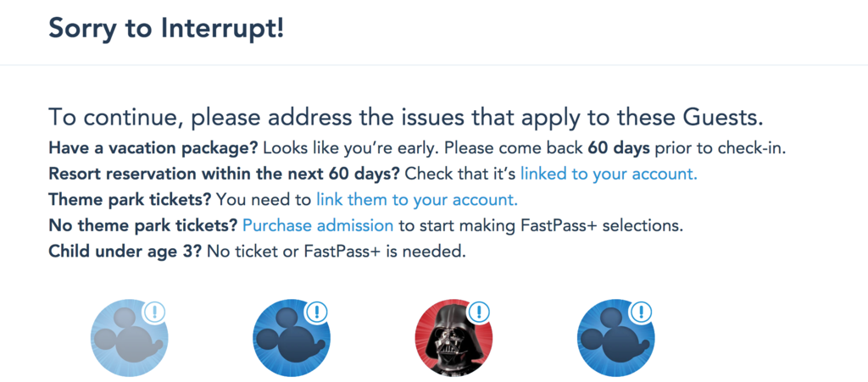Click 'to start making FastPass+ selections.' text
868x382 pixels.
tap(541, 226)
